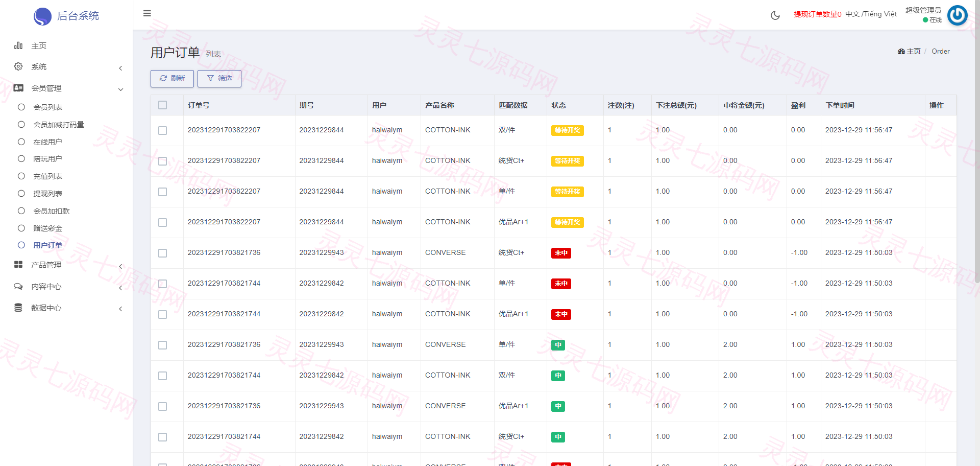
Task: Click the circle icon beside 用户订单
Action: pyautogui.click(x=21, y=245)
